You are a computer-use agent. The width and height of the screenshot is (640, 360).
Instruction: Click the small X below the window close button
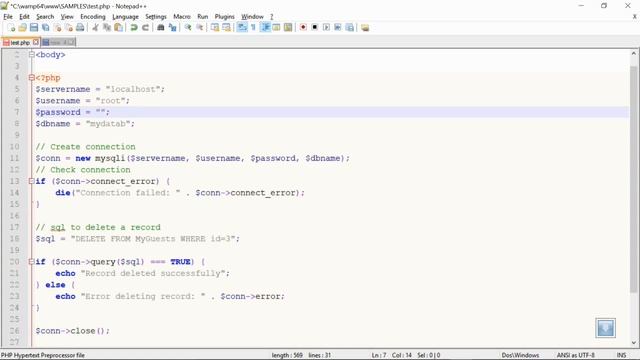tap(635, 17)
